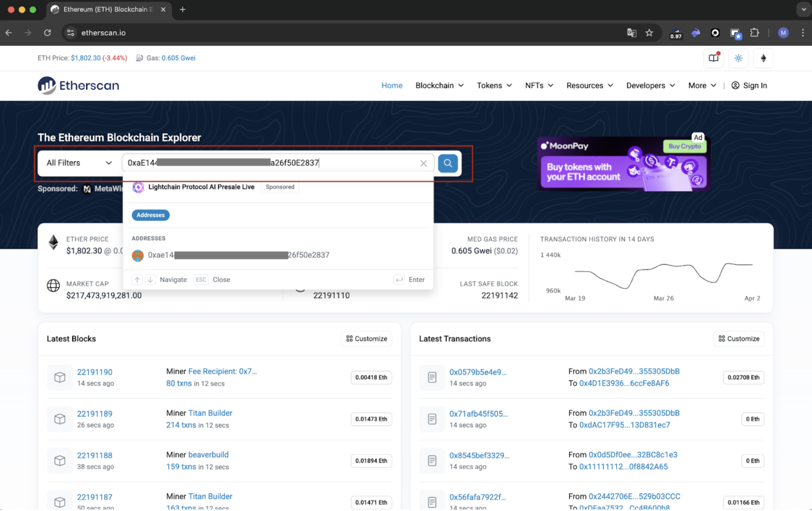Open transaction 0x8545bef3329...
Screen dimensions: 812x511
pyautogui.click(x=479, y=455)
